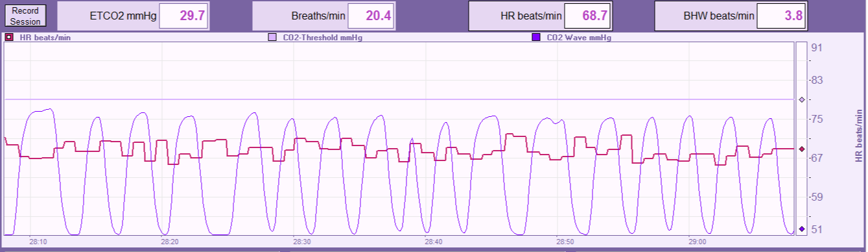
Task: Click the 28:50 time axis label
Action: 565,242
